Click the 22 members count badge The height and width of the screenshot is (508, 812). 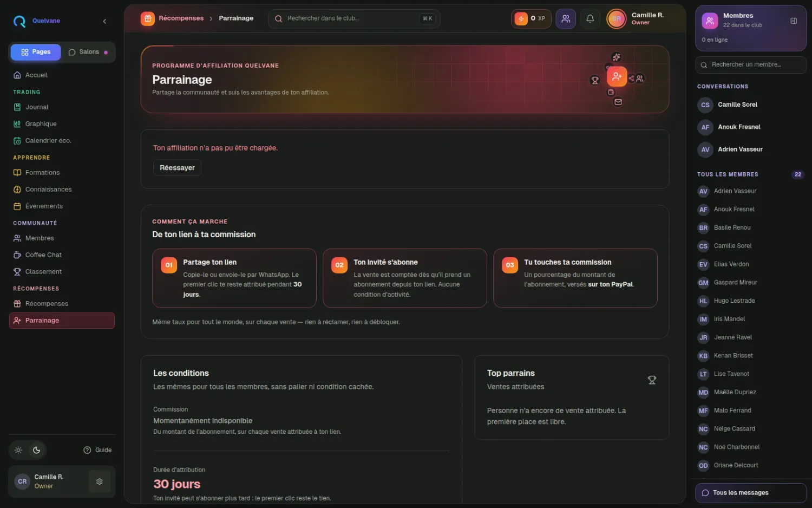pyautogui.click(x=798, y=174)
